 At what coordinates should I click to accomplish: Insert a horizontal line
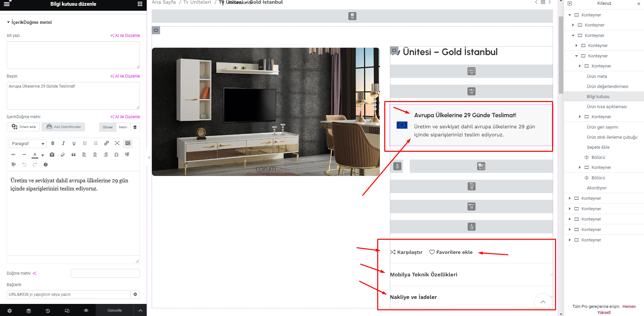pos(24,154)
